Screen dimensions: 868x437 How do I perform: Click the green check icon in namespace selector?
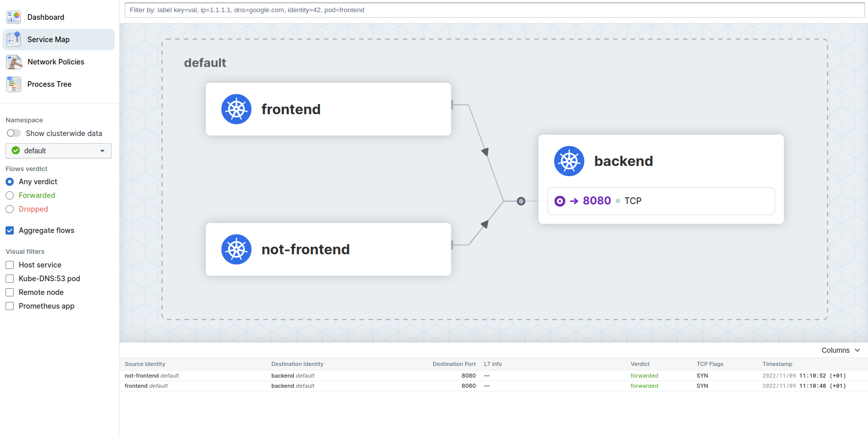click(16, 151)
